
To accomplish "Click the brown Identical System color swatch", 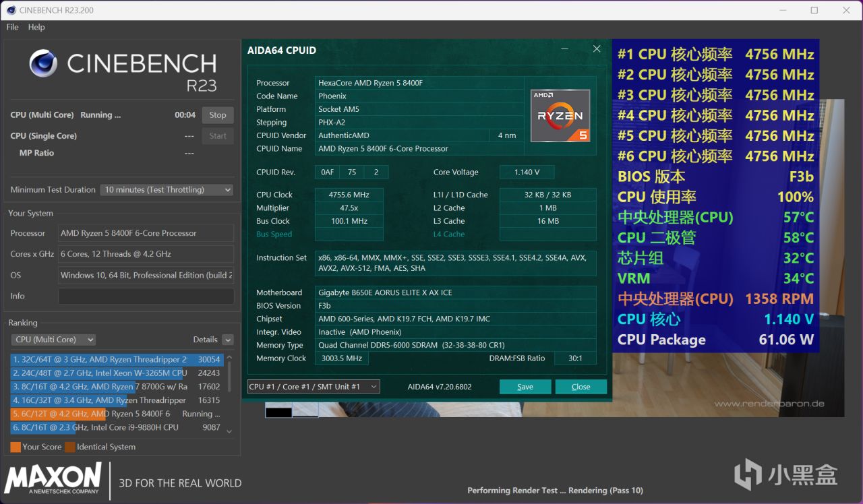I will click(x=70, y=447).
